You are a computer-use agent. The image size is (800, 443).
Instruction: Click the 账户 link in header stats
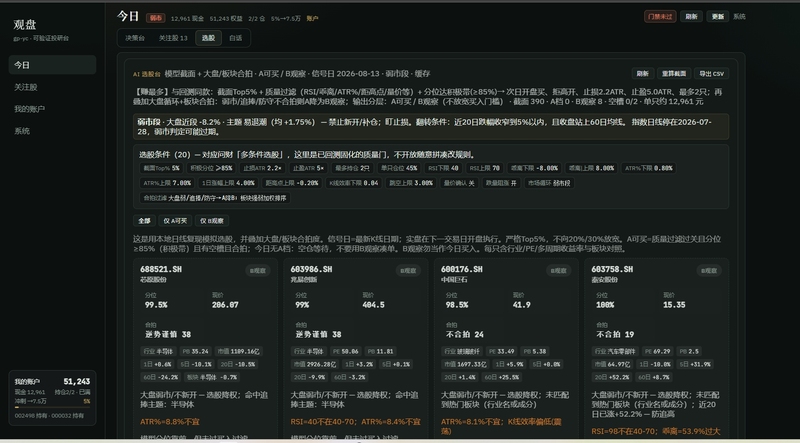(x=312, y=18)
